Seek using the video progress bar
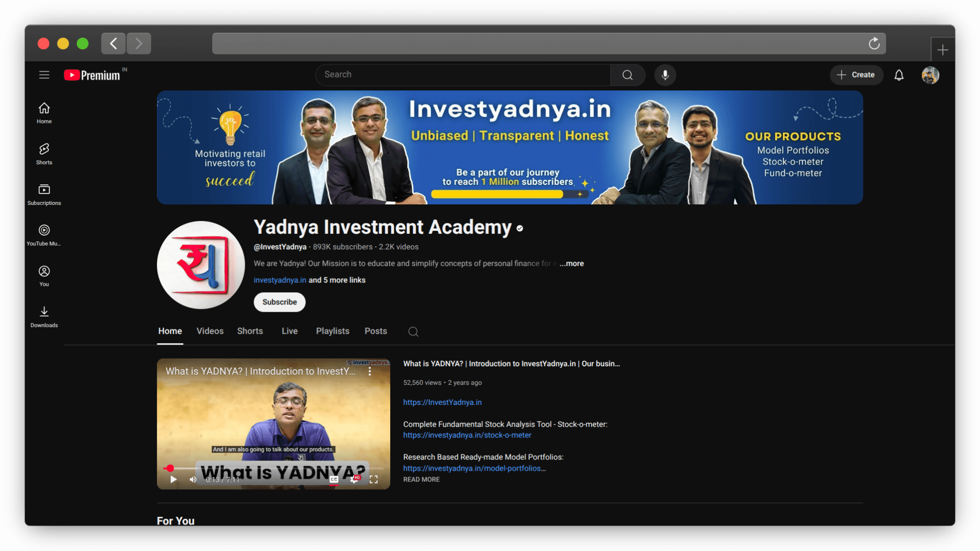The height and width of the screenshot is (551, 980). [x=273, y=469]
